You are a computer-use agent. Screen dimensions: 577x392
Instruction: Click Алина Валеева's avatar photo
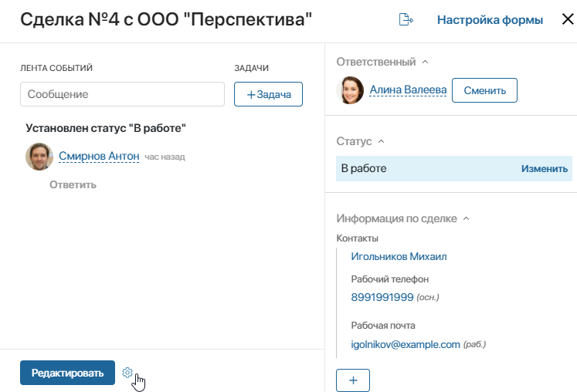point(350,90)
